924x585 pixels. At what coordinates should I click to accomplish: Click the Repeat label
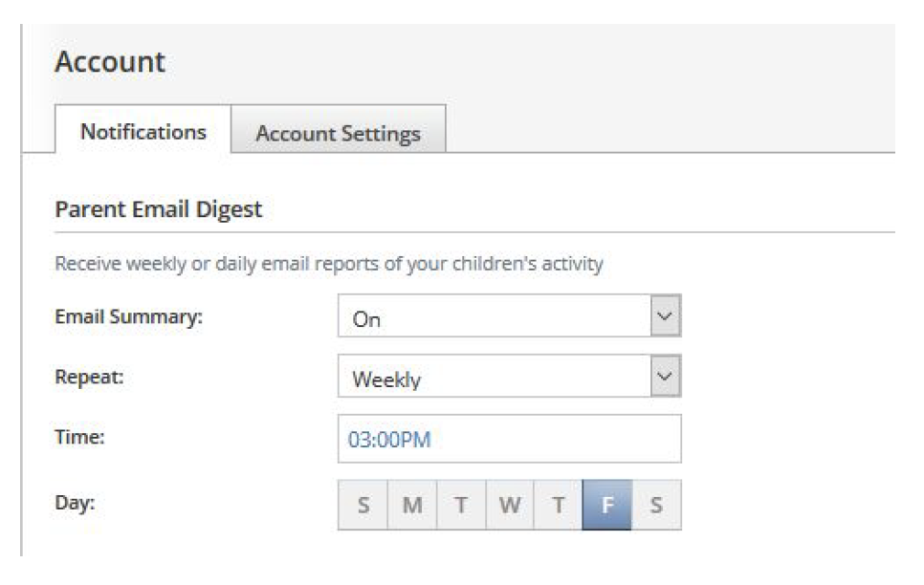pos(90,377)
